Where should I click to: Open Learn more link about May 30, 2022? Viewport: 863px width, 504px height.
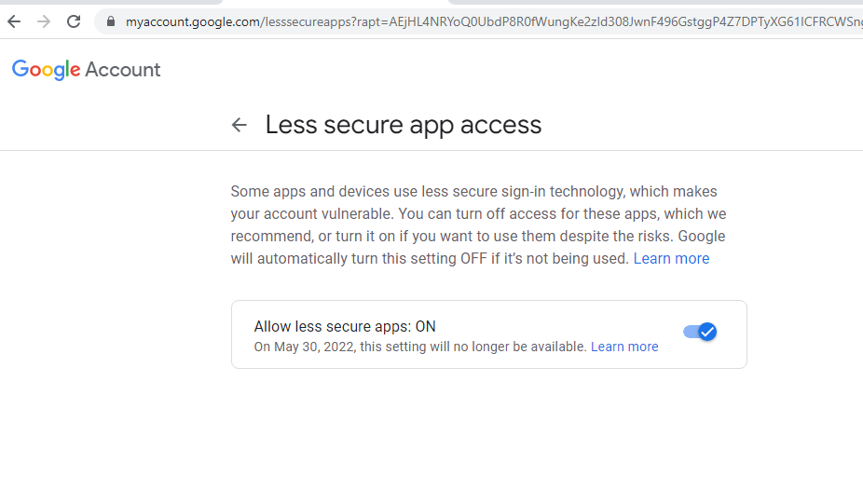click(624, 347)
